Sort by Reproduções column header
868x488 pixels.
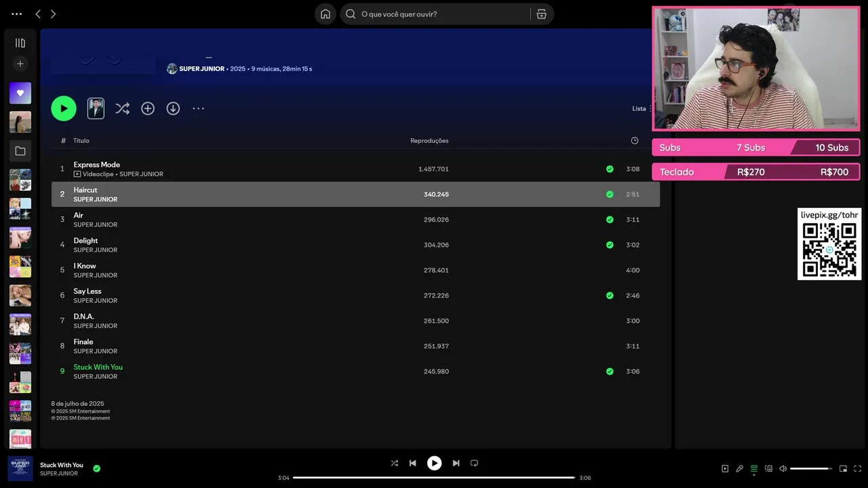[429, 140]
